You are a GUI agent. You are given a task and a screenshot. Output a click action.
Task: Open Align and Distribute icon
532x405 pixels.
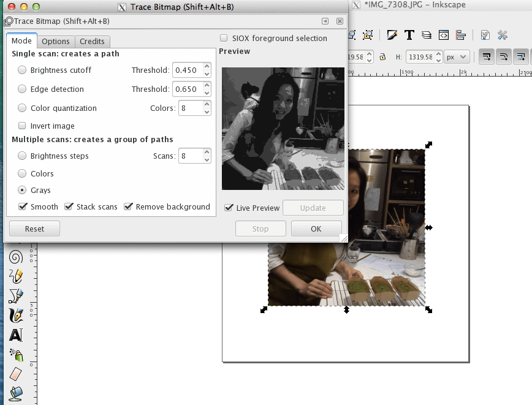click(461, 35)
